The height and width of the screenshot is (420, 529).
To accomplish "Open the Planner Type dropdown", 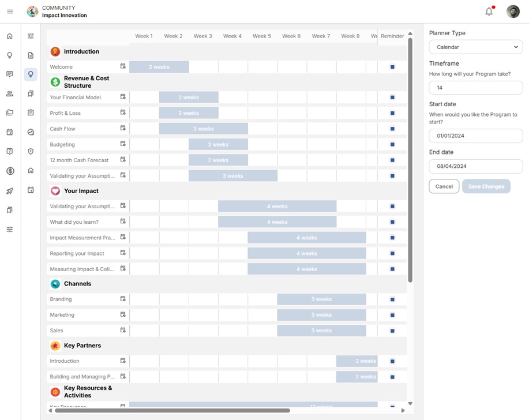I will point(475,47).
